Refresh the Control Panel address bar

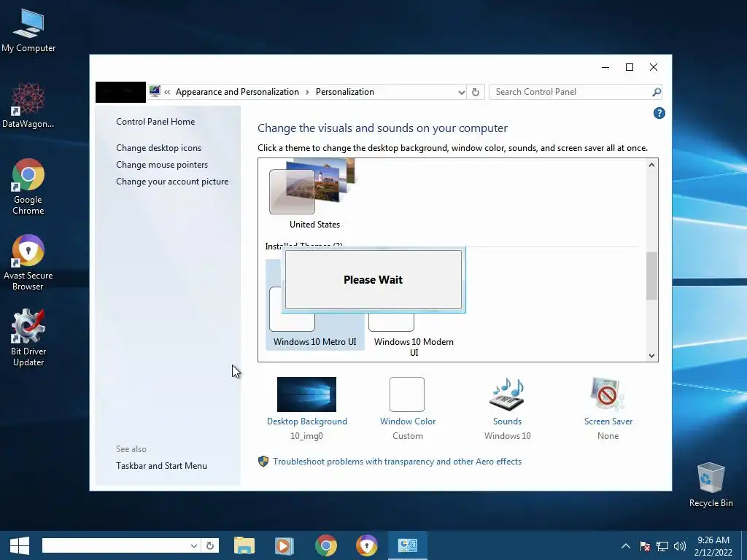tap(476, 92)
